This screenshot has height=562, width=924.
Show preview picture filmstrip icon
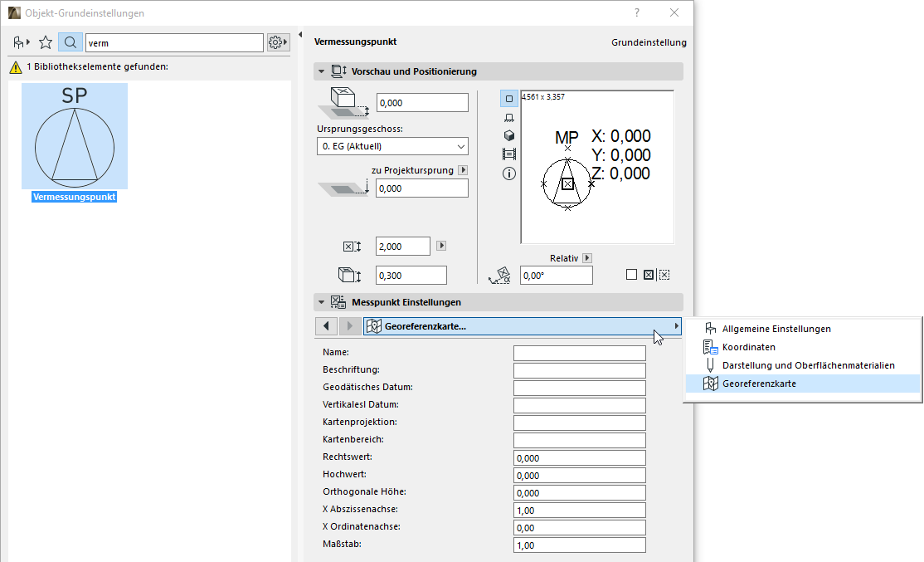(x=509, y=154)
